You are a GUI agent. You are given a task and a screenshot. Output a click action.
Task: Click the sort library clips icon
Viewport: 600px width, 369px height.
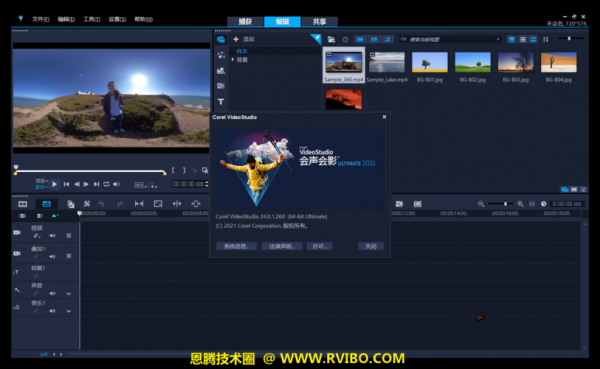tap(546, 39)
